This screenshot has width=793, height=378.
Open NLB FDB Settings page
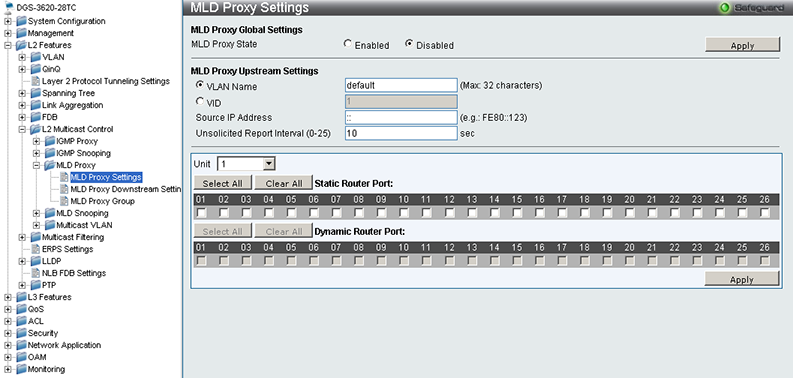pyautogui.click(x=74, y=273)
